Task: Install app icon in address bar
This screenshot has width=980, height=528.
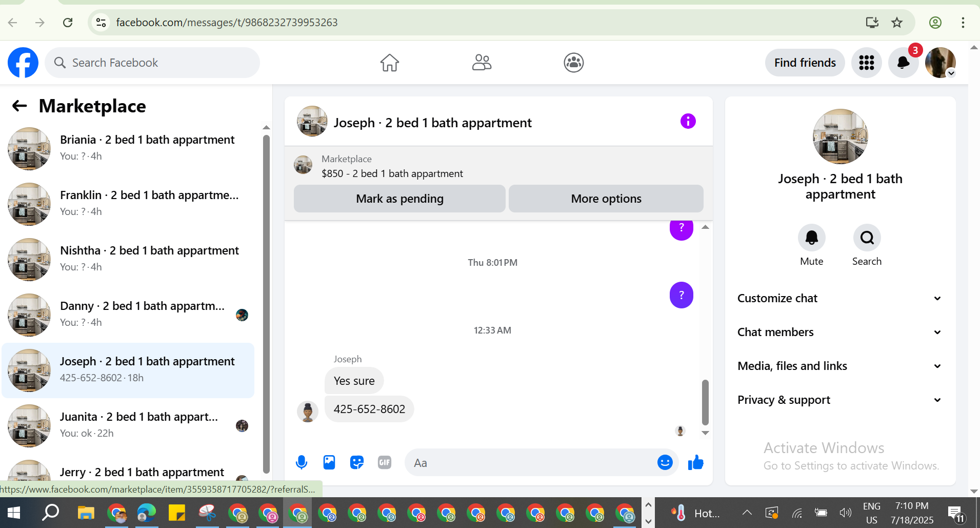Action: point(872,23)
